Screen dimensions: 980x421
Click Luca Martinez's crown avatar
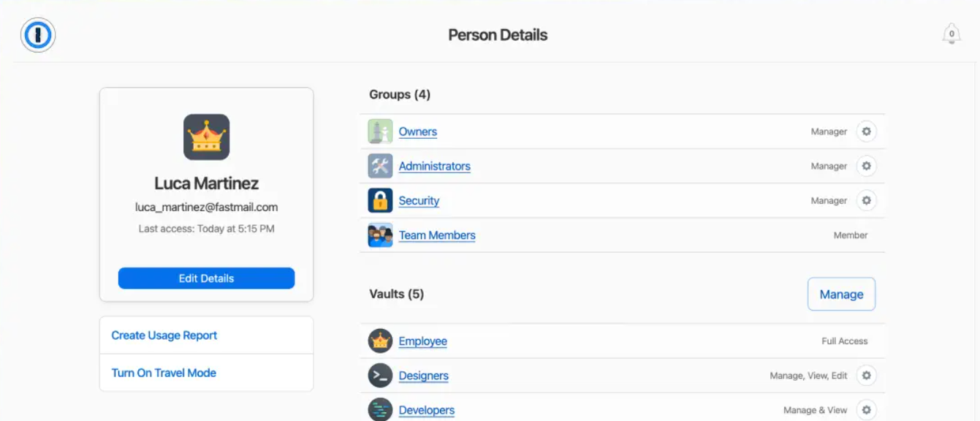tap(206, 137)
